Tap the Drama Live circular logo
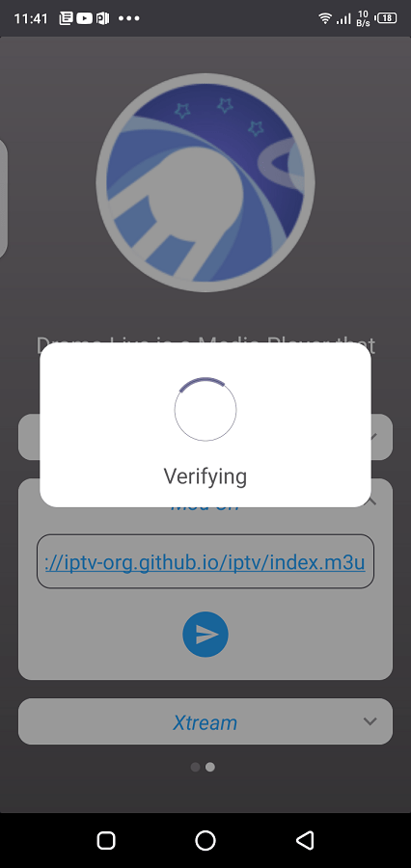This screenshot has height=868, width=411. click(x=205, y=182)
